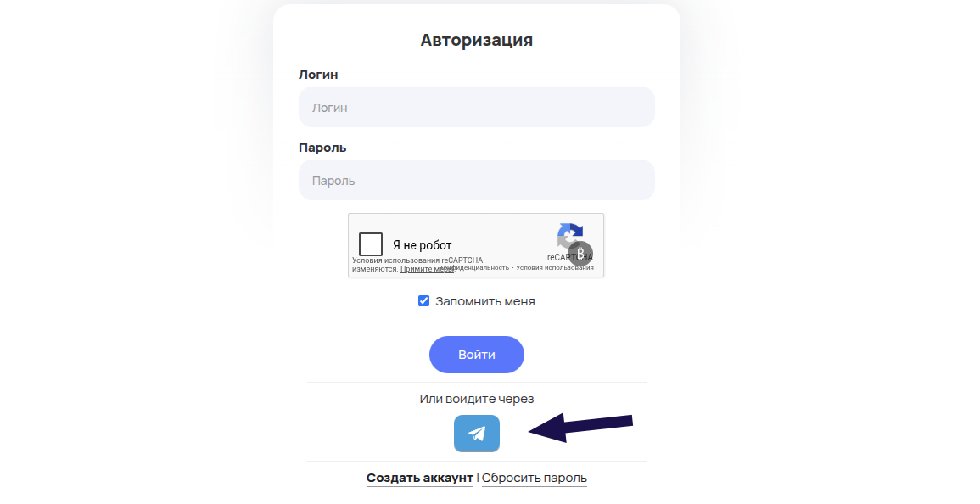This screenshot has width=980, height=504.
Task: Focus the Логин input field
Action: coord(476,107)
